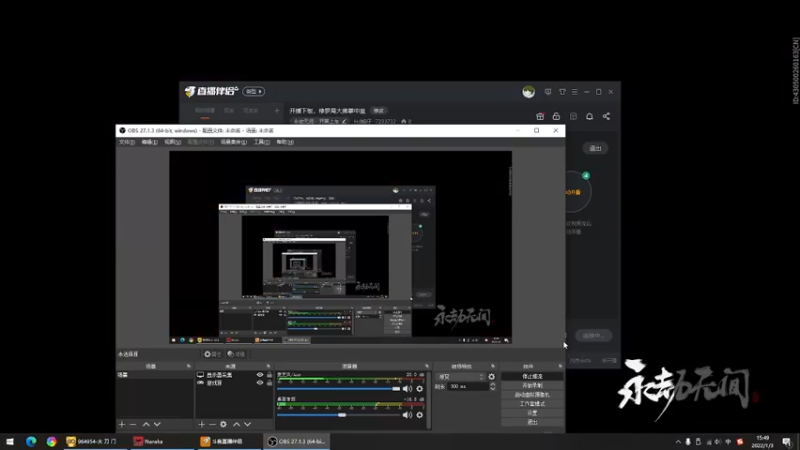Open the 视图 menu in OBS
The image size is (800, 450).
pyautogui.click(x=172, y=142)
